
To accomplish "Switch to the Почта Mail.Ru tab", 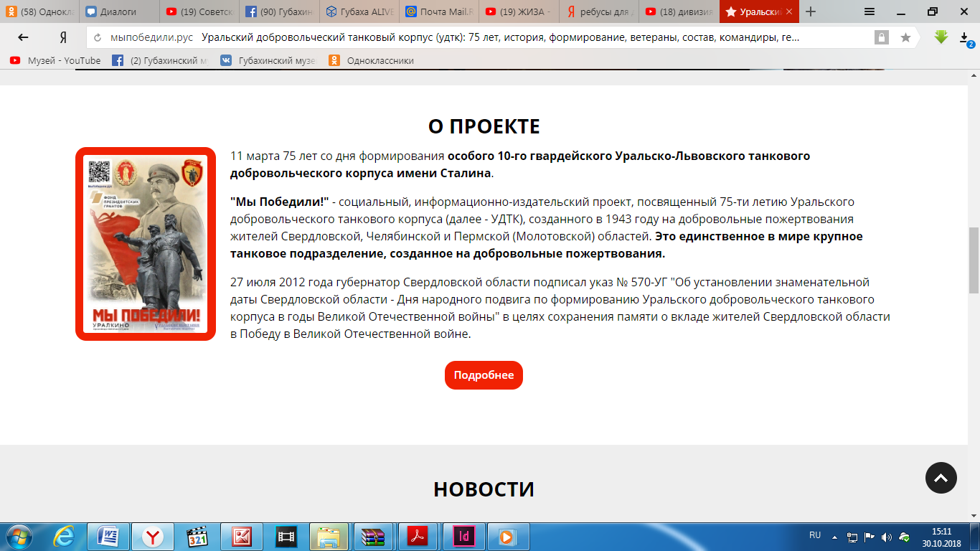I will [x=439, y=11].
